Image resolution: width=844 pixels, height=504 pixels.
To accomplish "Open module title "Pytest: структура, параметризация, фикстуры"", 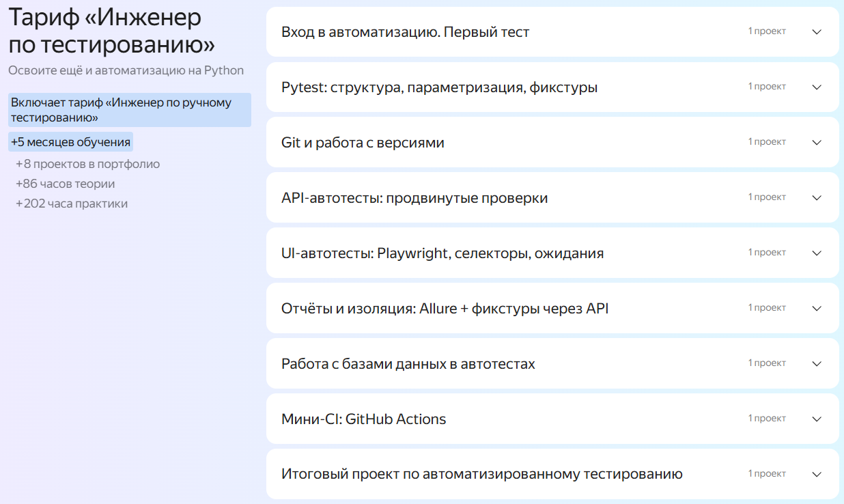I will (x=439, y=87).
